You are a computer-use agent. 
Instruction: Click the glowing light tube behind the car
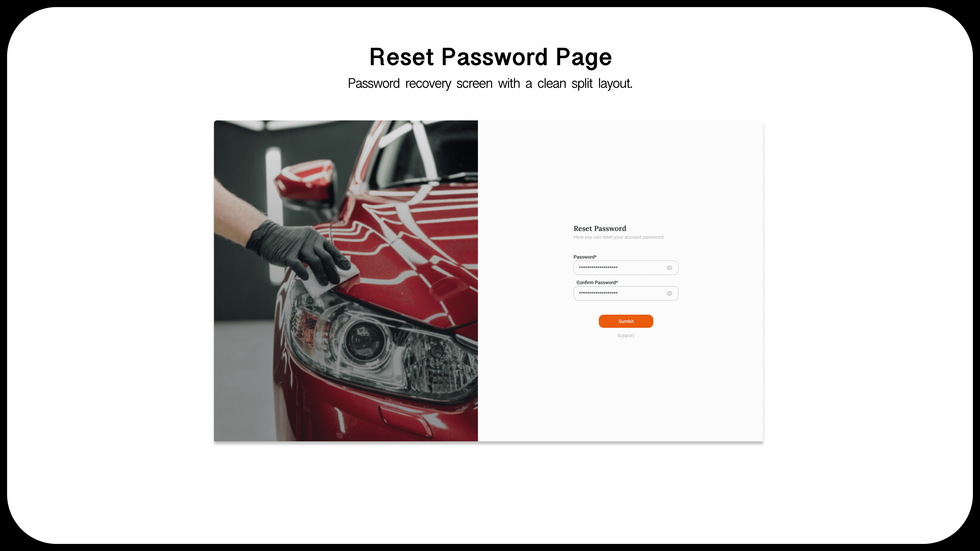[274, 213]
